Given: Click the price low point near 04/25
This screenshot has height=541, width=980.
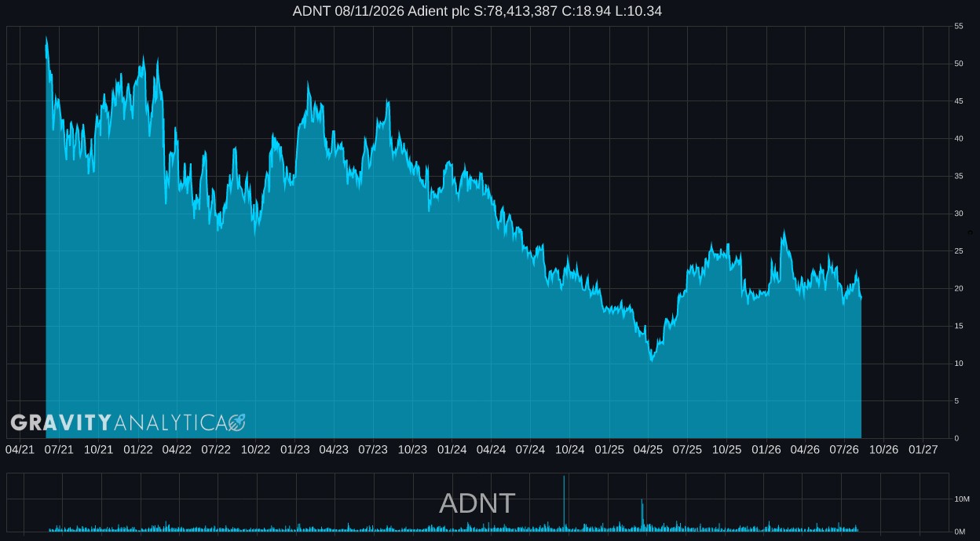Looking at the screenshot, I should tap(652, 360).
